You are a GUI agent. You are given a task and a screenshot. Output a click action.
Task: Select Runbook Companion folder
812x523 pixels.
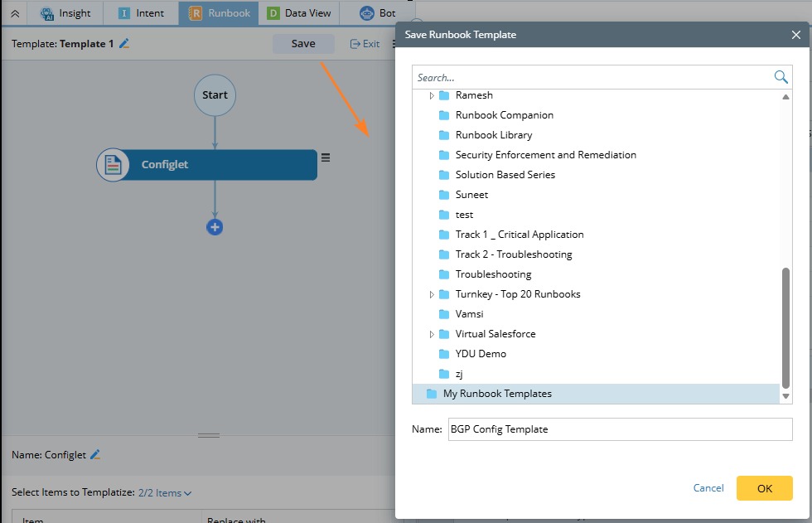[x=504, y=115]
